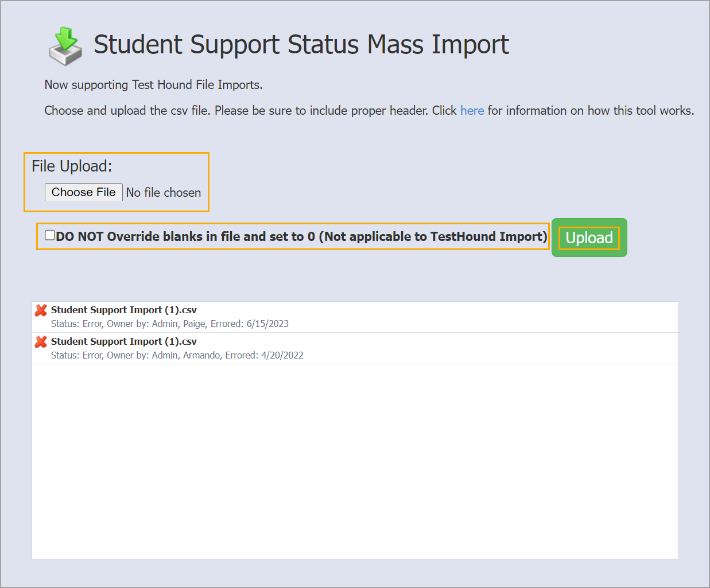710x588 pixels.
Task: Toggle DO NOT Override blanks checkbox
Action: tap(50, 235)
